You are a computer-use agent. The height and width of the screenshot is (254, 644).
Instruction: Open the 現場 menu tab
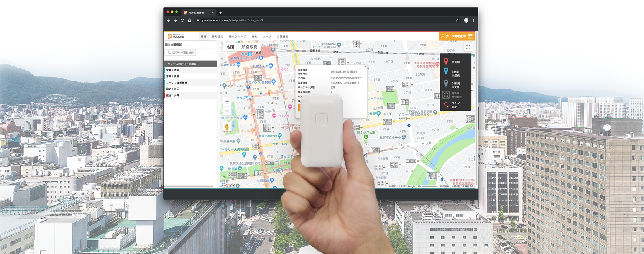coord(204,36)
